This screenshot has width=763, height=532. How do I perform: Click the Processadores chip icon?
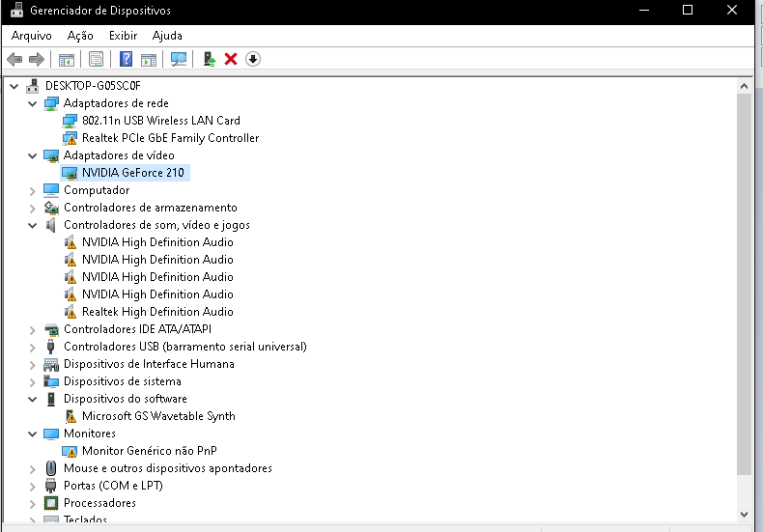coord(51,503)
